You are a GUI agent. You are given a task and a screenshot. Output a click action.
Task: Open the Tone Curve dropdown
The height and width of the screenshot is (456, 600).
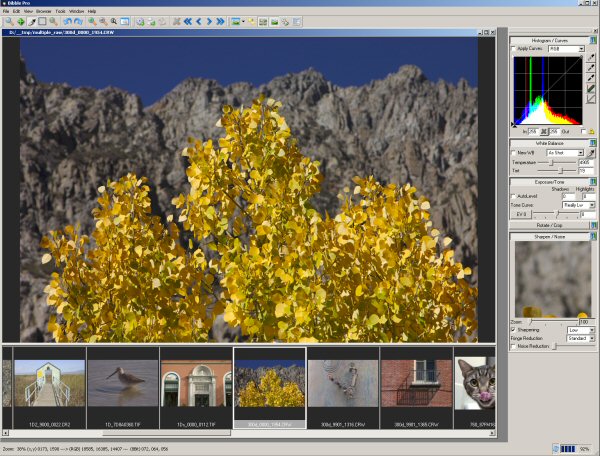pos(578,205)
